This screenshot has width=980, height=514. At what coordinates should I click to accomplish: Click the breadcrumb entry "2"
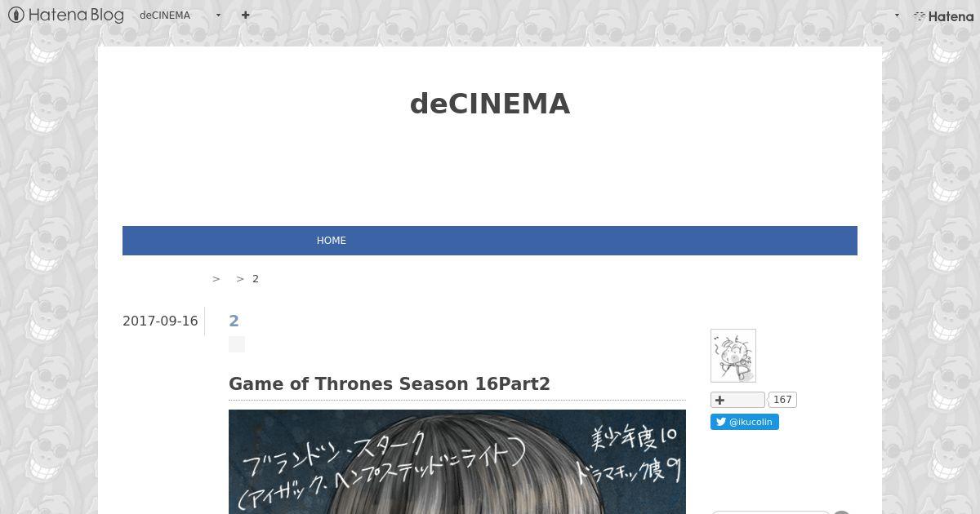256,279
